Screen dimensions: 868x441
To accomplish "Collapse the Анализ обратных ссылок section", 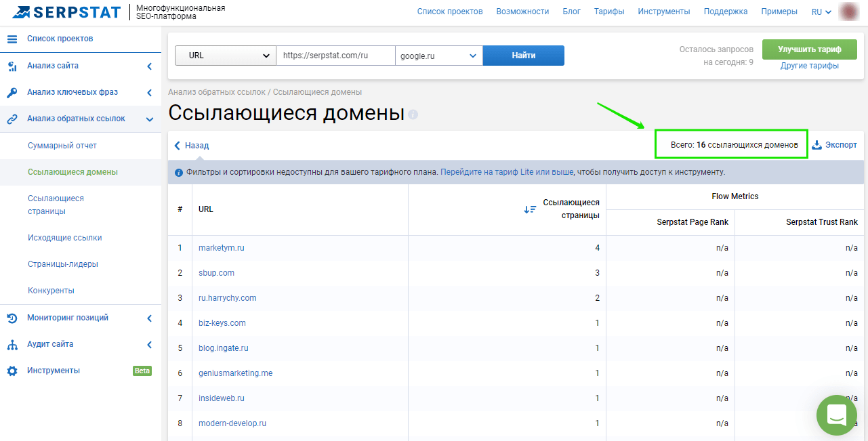I will pos(149,119).
